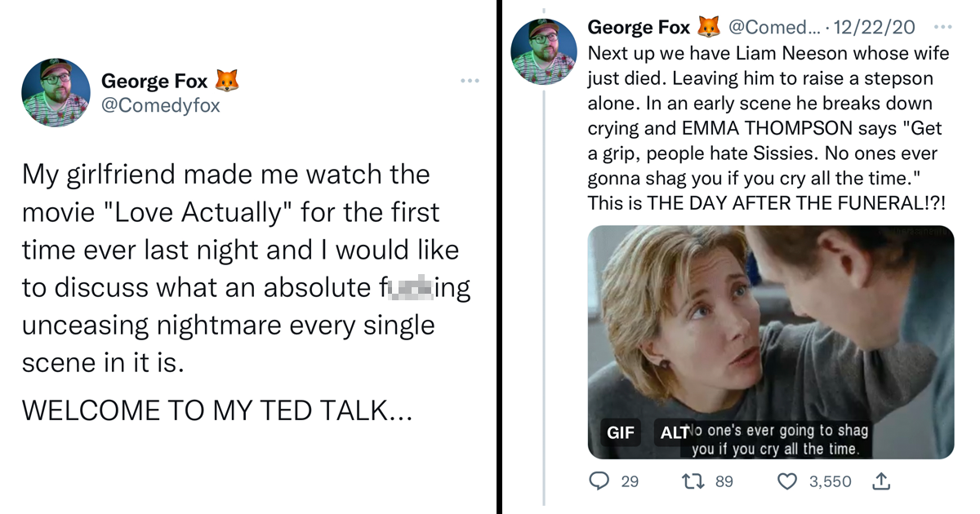
Task: Toggle the heart to like the tweet
Action: (x=786, y=481)
